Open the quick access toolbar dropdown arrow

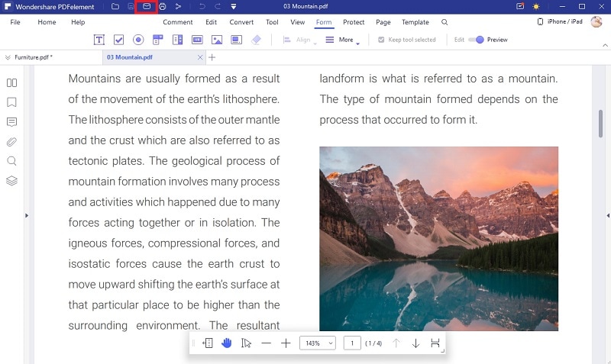234,7
